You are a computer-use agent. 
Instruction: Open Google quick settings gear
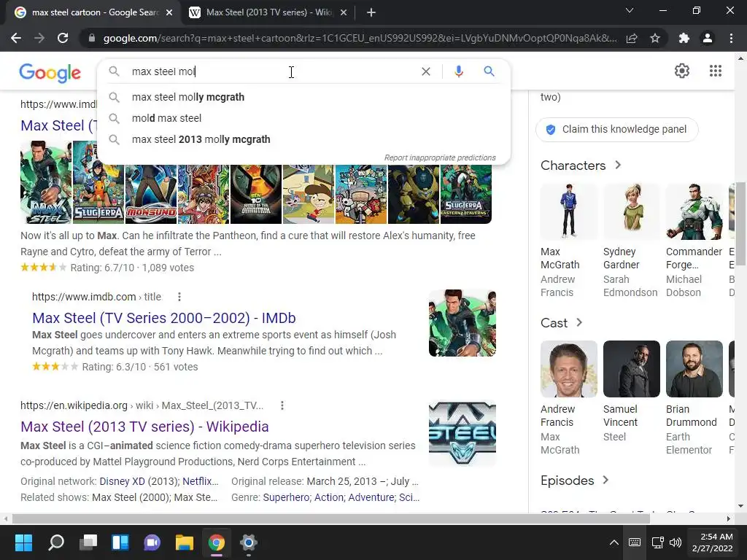[682, 71]
